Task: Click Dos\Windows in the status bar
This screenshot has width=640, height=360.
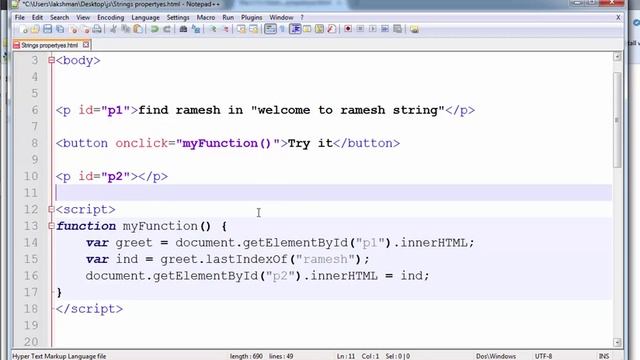Action: pos(496,356)
